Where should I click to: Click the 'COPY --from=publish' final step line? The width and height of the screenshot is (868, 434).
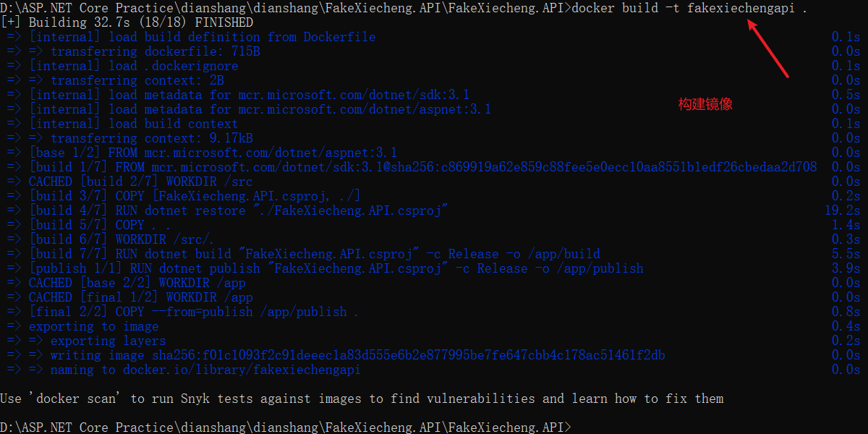pos(194,312)
